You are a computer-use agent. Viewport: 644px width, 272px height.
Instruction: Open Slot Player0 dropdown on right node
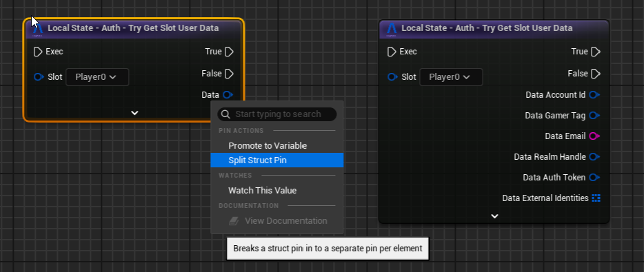tap(451, 77)
